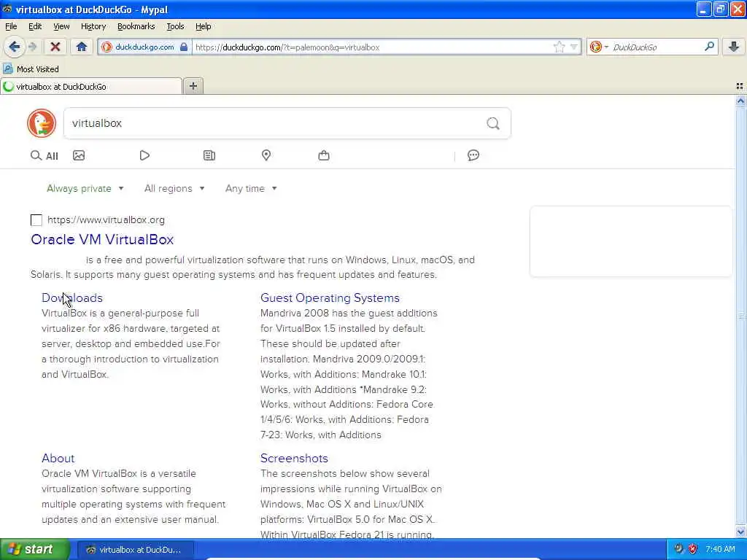
Task: Click the toolbar search magnifier icon
Action: pos(709,47)
